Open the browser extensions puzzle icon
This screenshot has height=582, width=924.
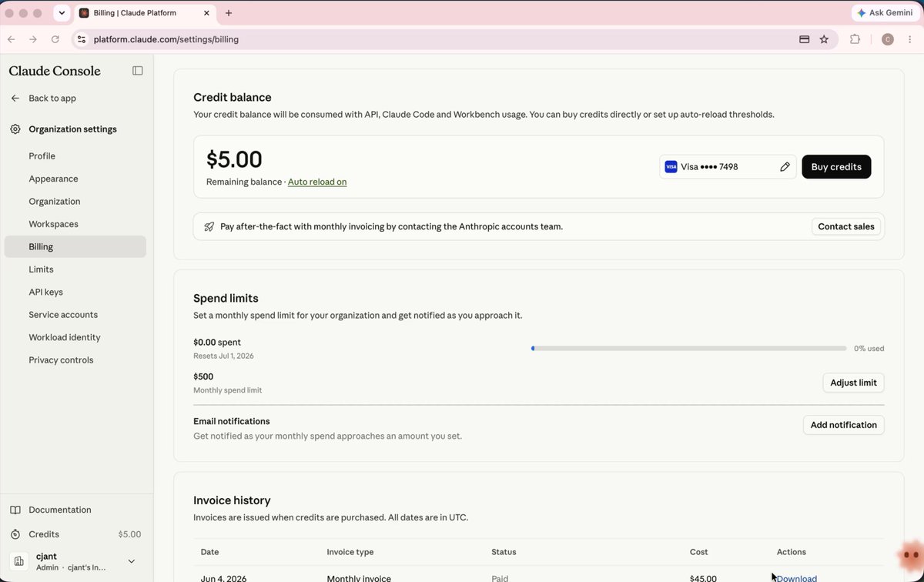click(x=855, y=39)
